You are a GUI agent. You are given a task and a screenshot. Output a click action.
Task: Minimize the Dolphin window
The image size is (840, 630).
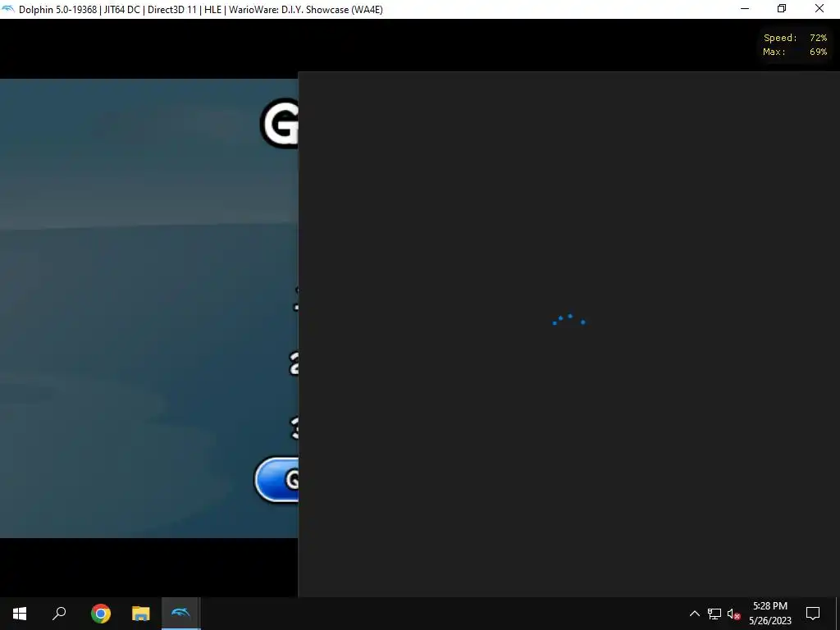[745, 9]
